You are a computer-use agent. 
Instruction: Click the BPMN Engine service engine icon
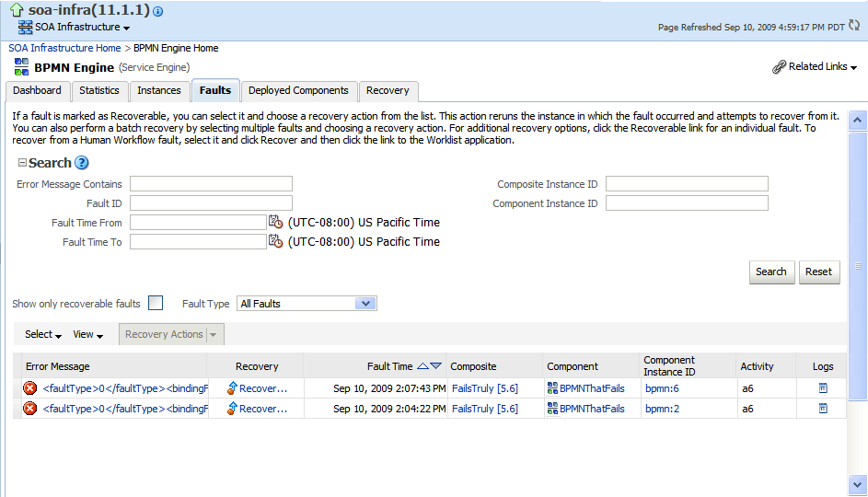(x=21, y=67)
